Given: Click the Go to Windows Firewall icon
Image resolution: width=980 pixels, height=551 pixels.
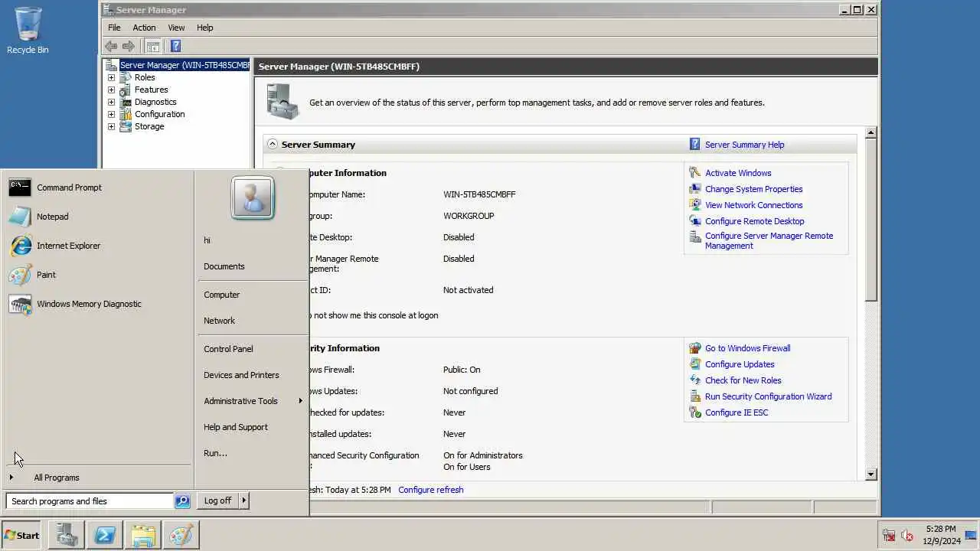Looking at the screenshot, I should pyautogui.click(x=695, y=348).
